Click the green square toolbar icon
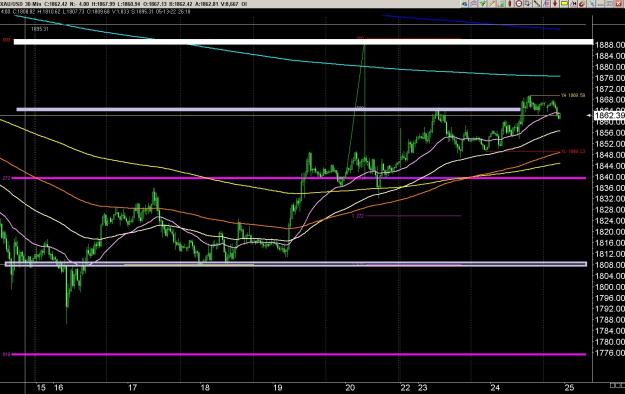Image resolution: width=625 pixels, height=394 pixels. (502, 4)
